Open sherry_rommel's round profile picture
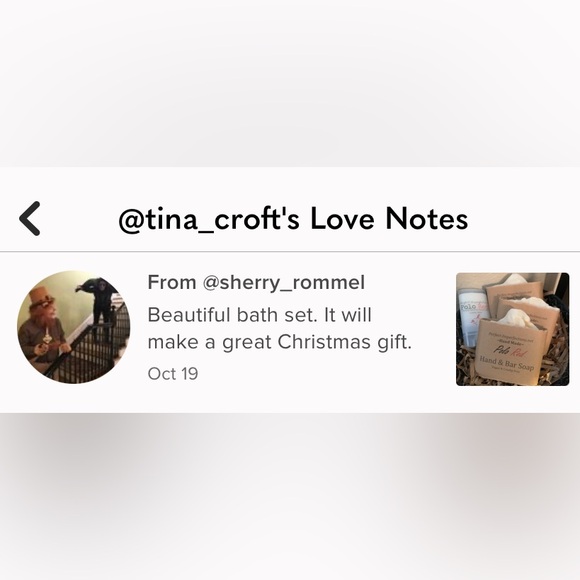580x580 pixels. (x=74, y=327)
